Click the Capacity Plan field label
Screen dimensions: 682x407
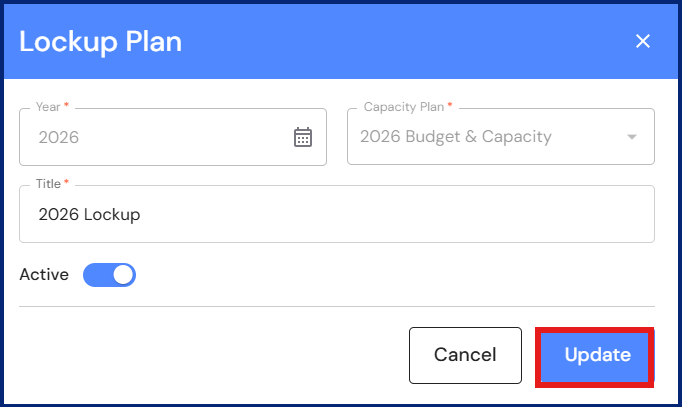click(x=403, y=107)
